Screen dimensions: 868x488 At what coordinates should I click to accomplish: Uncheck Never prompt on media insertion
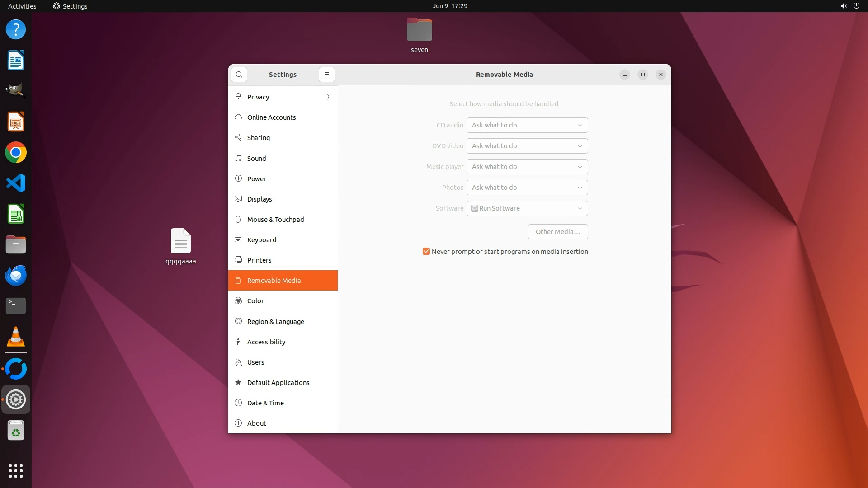pyautogui.click(x=426, y=251)
